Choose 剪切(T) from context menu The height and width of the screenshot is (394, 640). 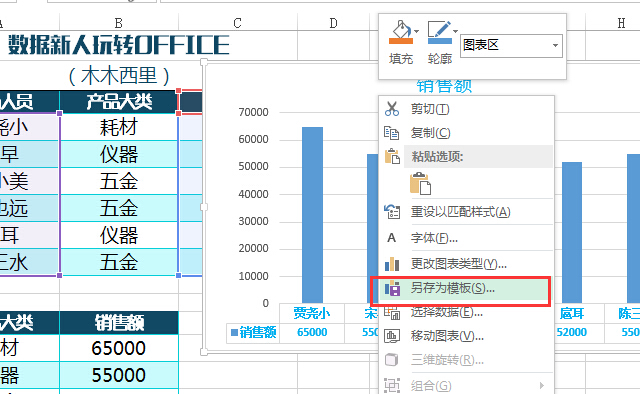coord(430,109)
